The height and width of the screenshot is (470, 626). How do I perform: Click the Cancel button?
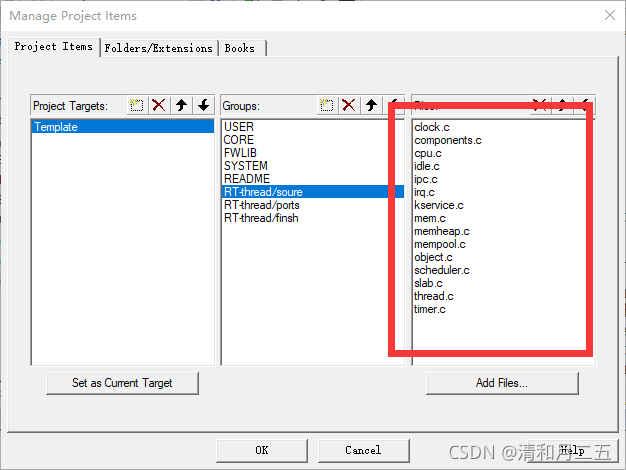(x=364, y=450)
